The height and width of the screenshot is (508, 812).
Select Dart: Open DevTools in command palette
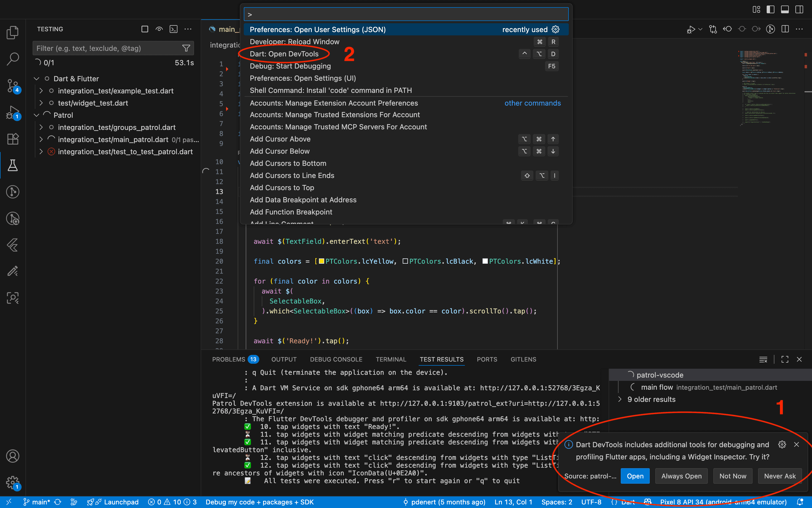pyautogui.click(x=284, y=54)
